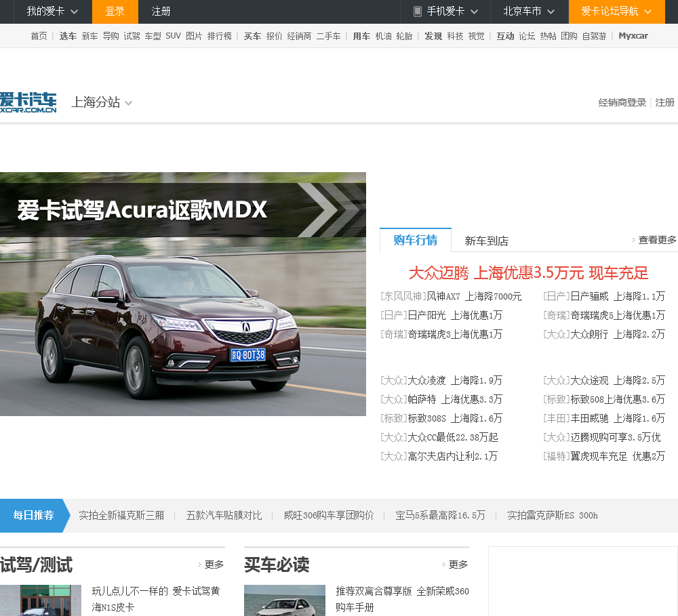Click 注册 in the top bar

coord(161,12)
